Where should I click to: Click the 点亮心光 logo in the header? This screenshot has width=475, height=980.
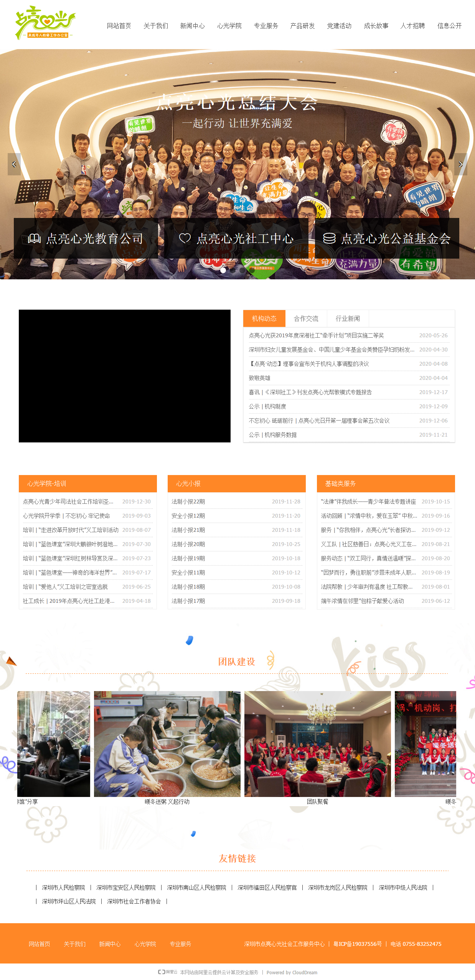(45, 23)
